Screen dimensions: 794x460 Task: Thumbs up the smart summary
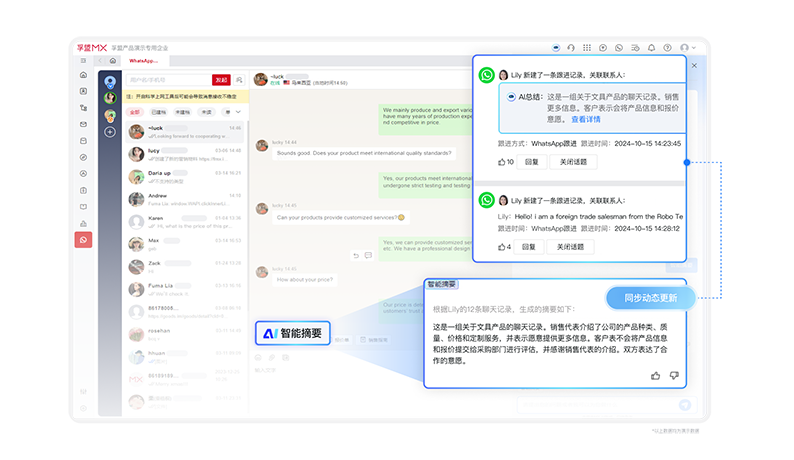[x=656, y=375]
